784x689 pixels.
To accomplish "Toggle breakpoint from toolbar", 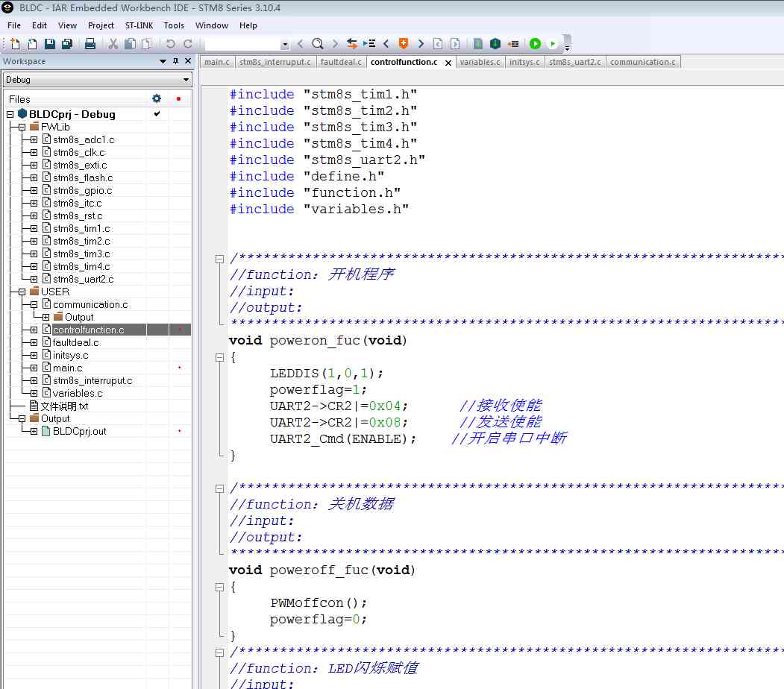I will pos(513,44).
